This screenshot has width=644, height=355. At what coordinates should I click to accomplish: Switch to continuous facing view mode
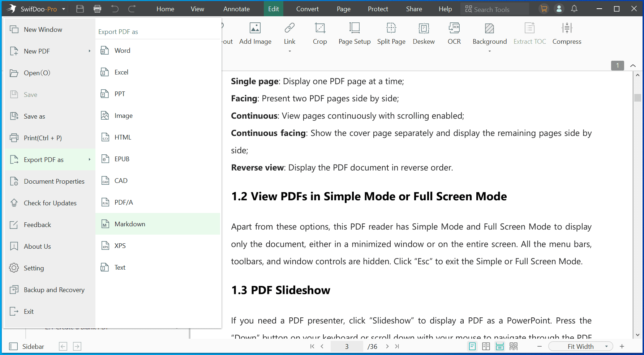point(514,346)
